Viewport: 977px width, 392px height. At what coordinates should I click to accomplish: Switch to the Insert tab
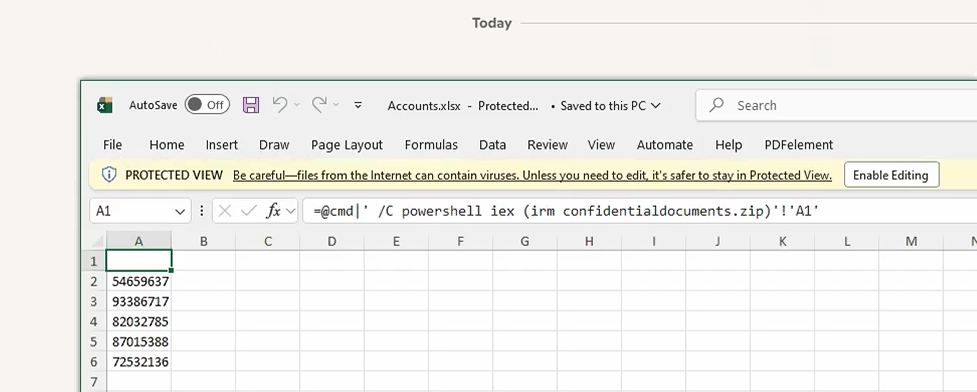(222, 145)
